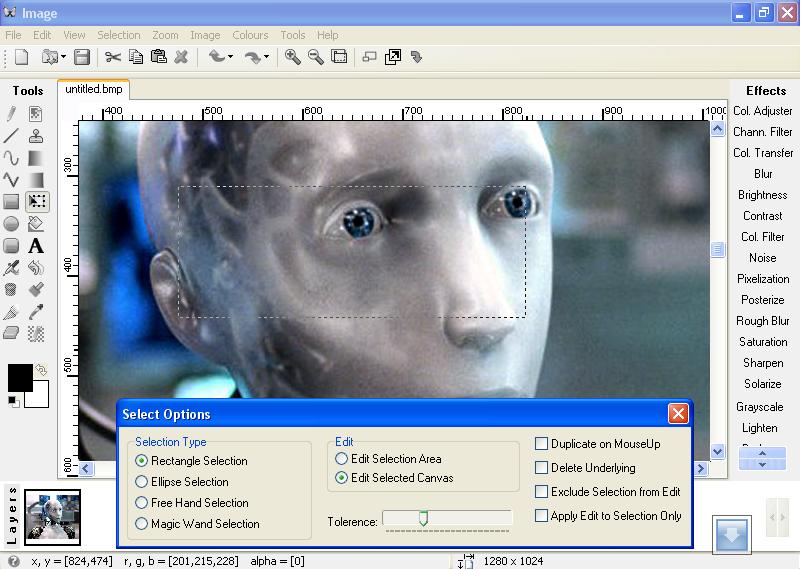Open the Image menu
This screenshot has width=802, height=569.
[x=205, y=35]
